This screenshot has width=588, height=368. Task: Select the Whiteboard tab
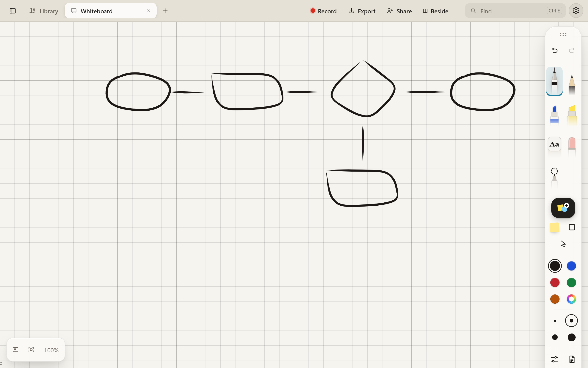click(x=110, y=11)
